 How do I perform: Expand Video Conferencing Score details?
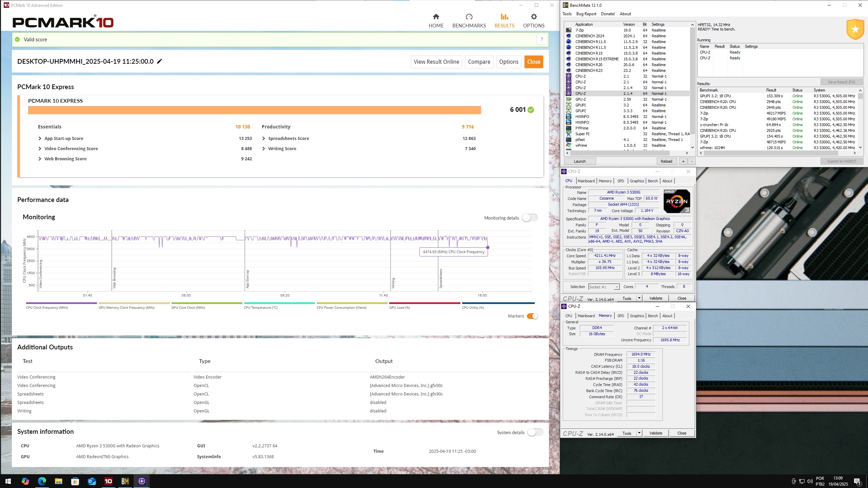[40, 149]
